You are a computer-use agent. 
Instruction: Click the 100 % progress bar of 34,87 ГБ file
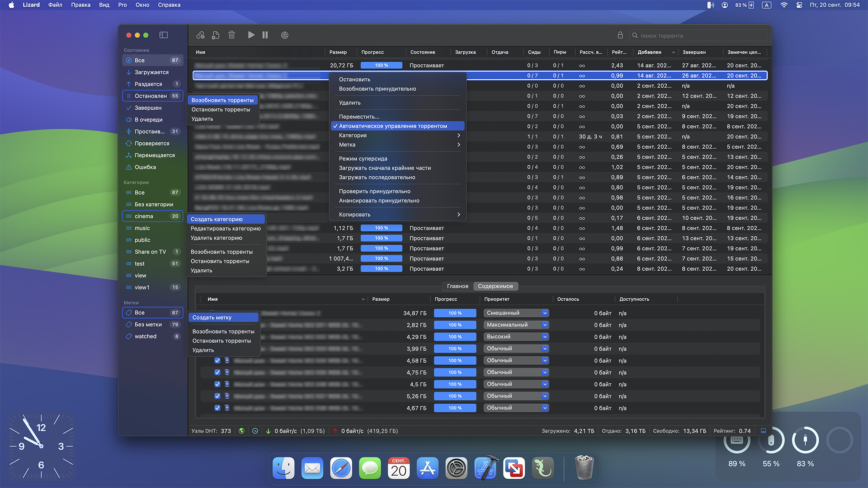pyautogui.click(x=455, y=313)
